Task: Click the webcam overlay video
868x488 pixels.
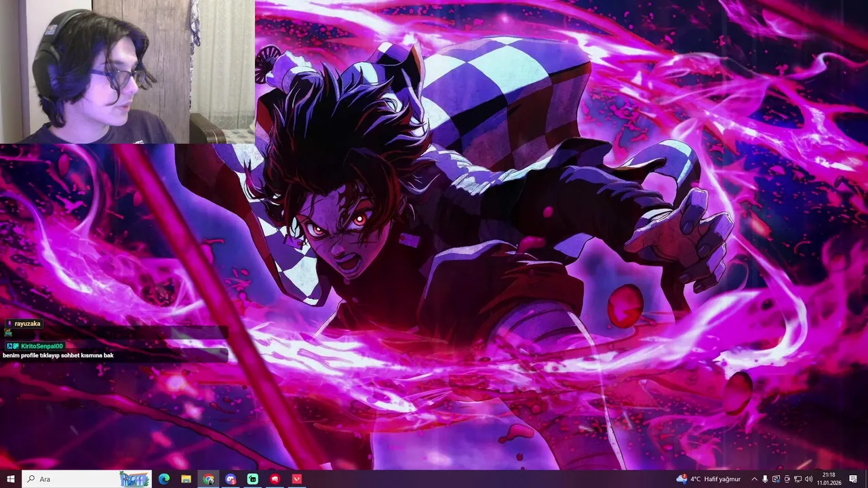Action: (x=127, y=72)
